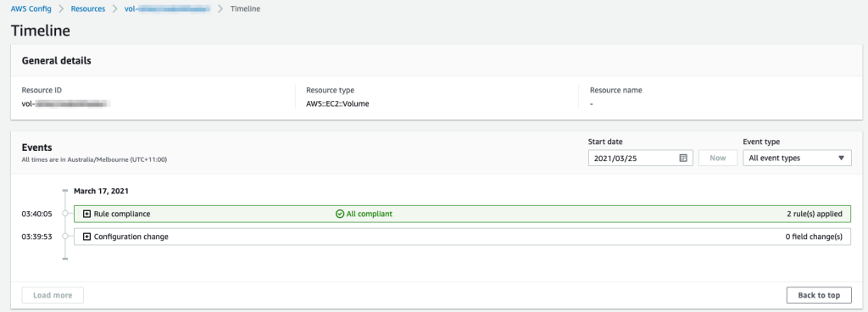Select the 03:40:05 timeline marker
Screen dimensions: 868x312
tap(65, 214)
